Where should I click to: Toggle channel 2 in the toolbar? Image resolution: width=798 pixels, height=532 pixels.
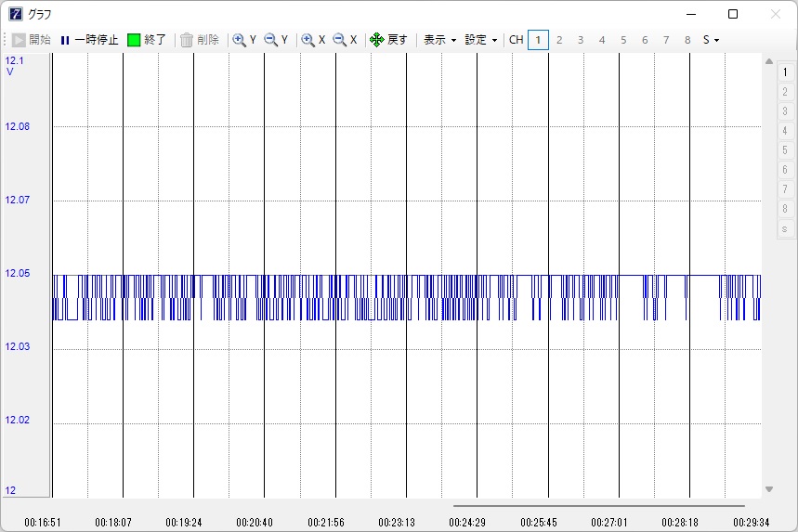(x=559, y=40)
